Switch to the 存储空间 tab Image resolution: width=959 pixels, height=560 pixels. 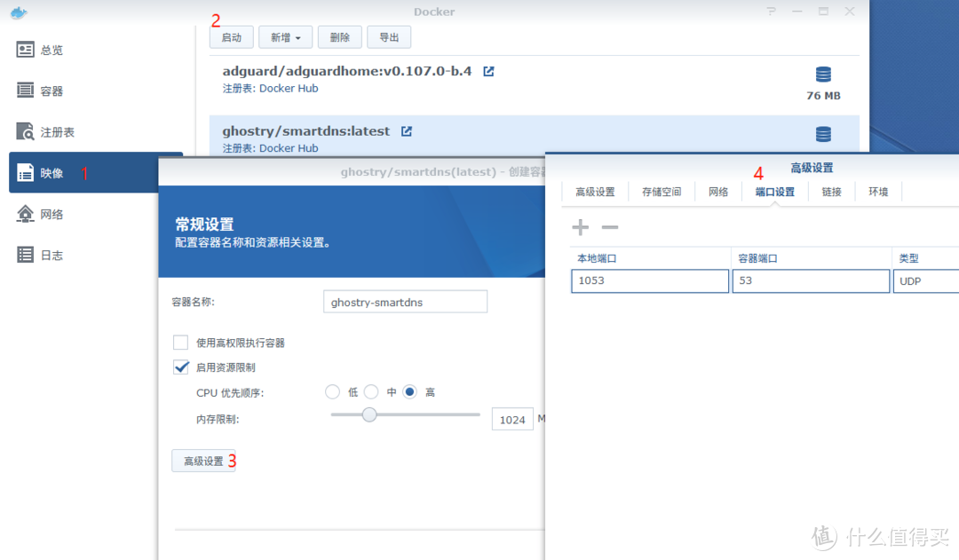[662, 192]
